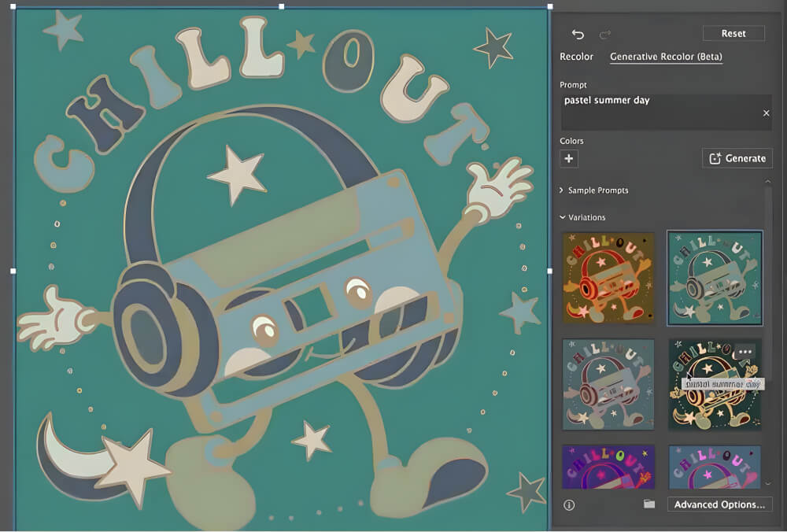Choose the purple variation thumbnail
The width and height of the screenshot is (787, 532).
point(608,467)
